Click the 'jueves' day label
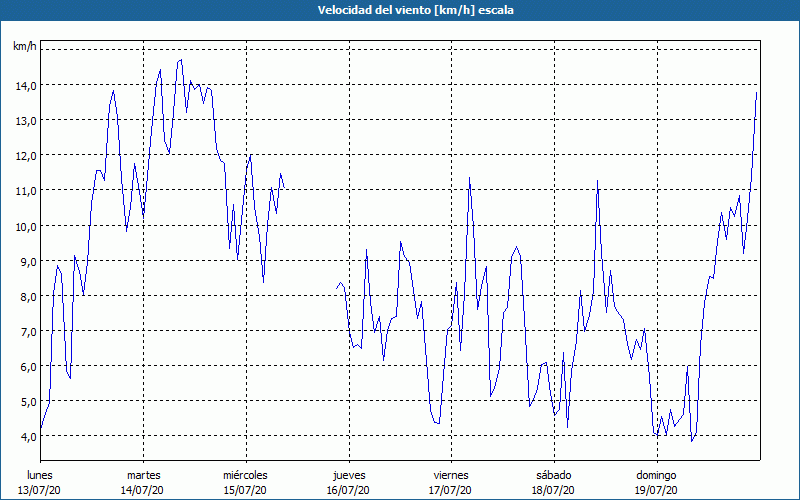This screenshot has height=500, width=800. (x=349, y=475)
